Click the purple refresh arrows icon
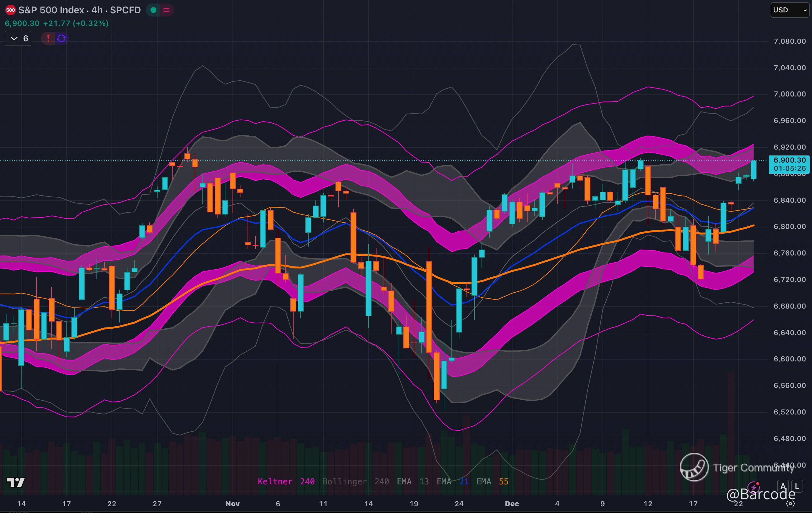The image size is (812, 513). pos(61,38)
